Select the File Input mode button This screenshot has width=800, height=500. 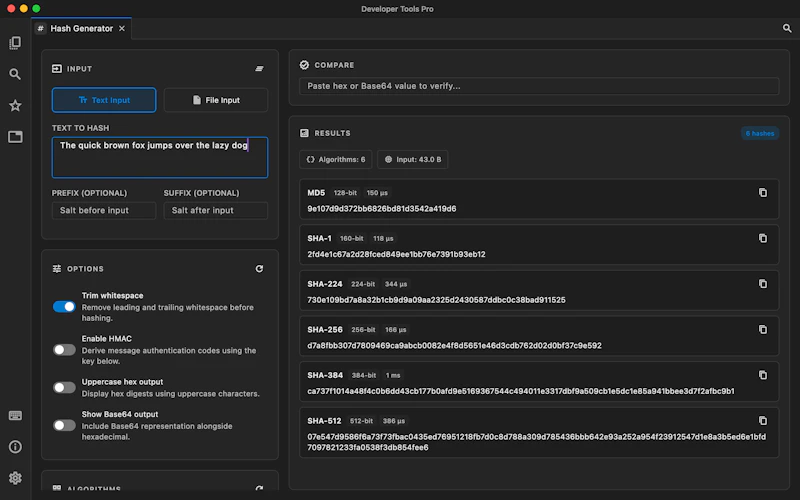click(216, 100)
